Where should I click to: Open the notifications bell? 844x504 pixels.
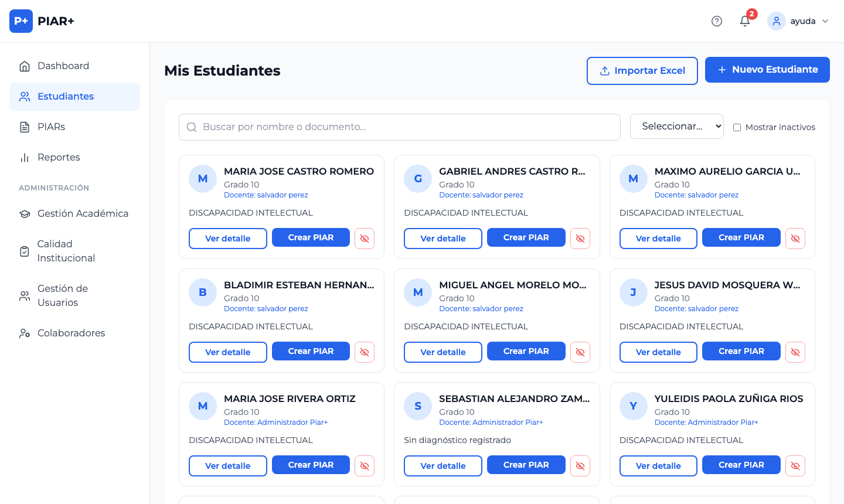point(745,21)
